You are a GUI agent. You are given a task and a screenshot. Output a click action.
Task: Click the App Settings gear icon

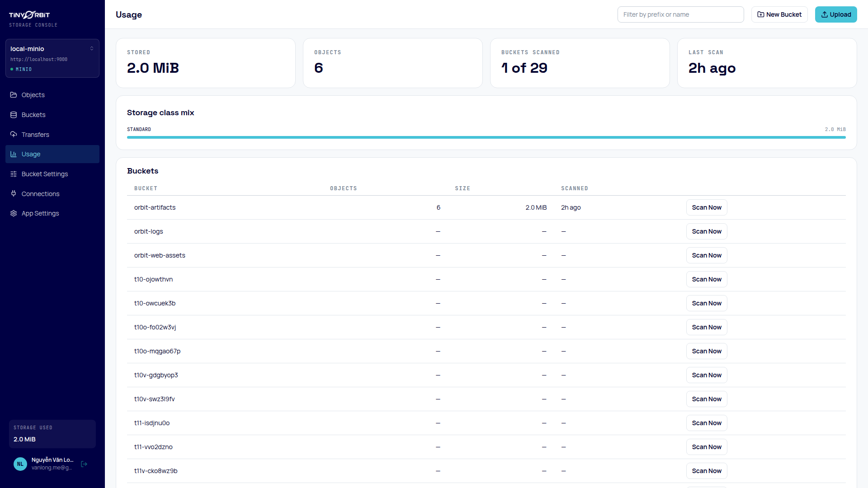(x=14, y=213)
